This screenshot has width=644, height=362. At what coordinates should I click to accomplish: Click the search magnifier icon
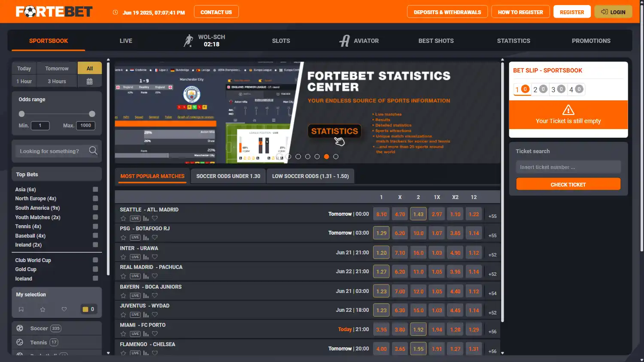point(93,151)
